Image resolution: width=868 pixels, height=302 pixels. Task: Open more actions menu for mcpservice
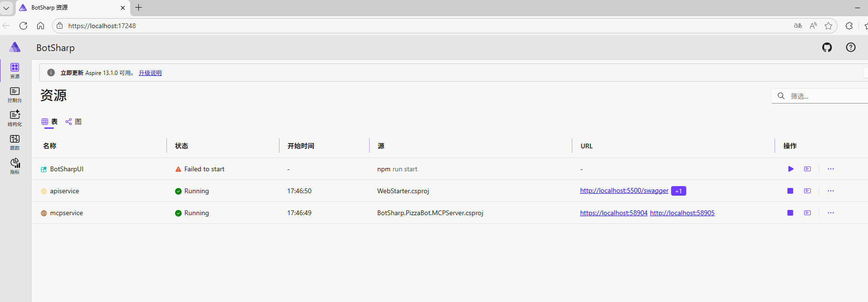click(831, 213)
